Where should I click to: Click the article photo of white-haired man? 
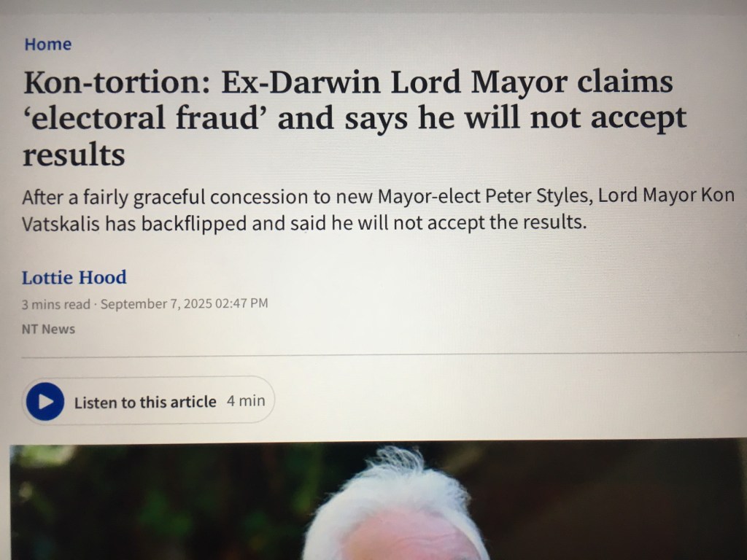click(x=379, y=502)
